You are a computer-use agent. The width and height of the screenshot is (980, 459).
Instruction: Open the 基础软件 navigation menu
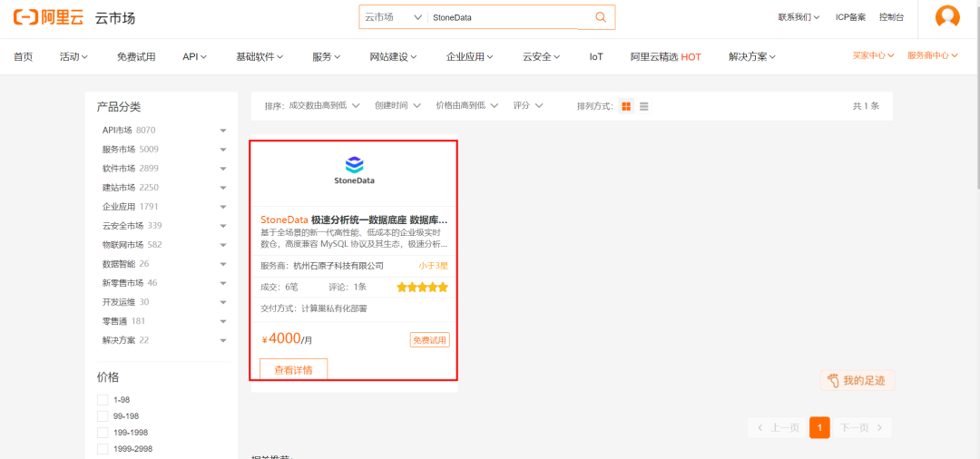pos(260,57)
